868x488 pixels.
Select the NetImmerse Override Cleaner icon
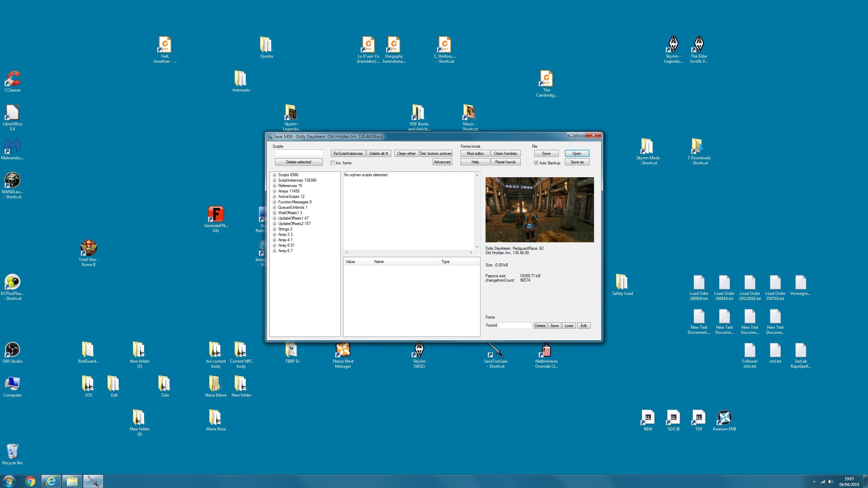(546, 355)
